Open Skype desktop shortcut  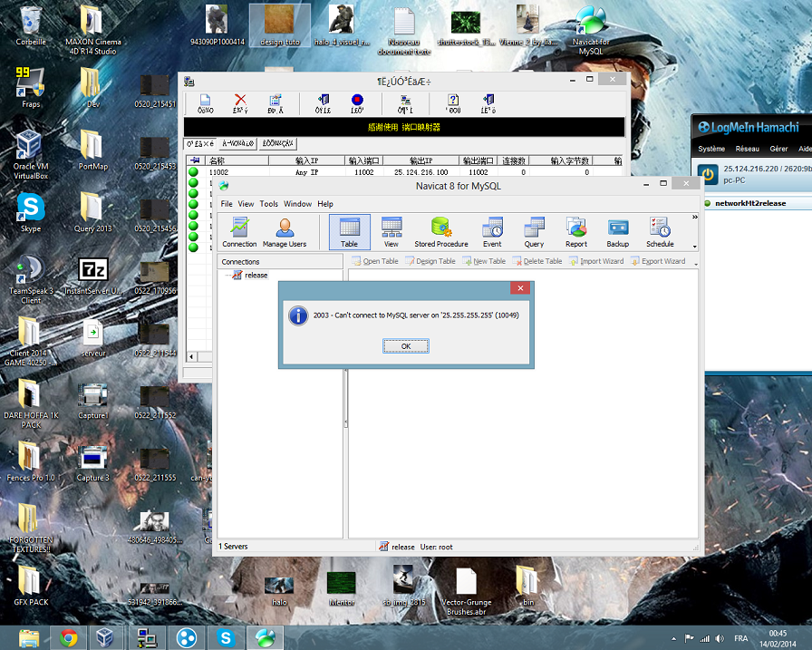tap(31, 212)
